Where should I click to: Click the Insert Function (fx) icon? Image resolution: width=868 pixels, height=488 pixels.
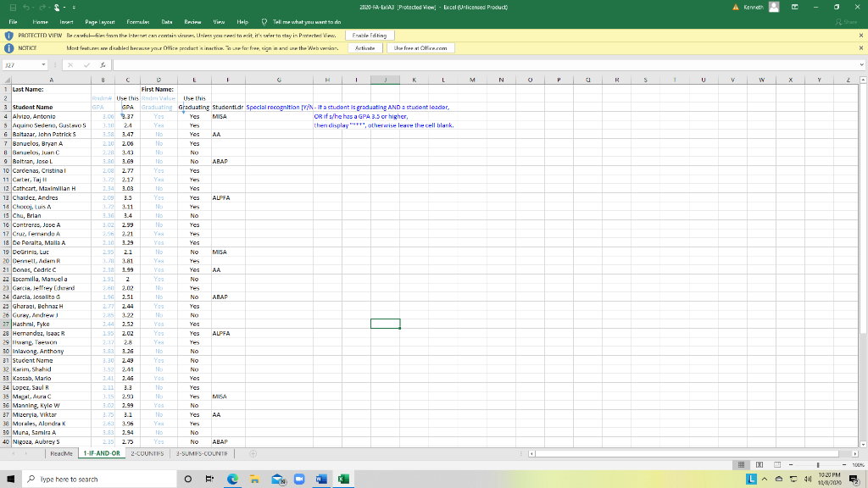point(103,65)
